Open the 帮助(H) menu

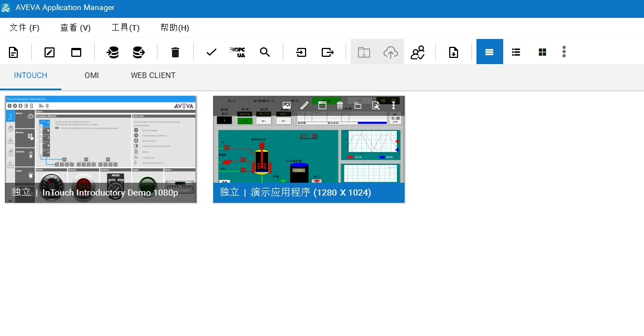click(175, 27)
